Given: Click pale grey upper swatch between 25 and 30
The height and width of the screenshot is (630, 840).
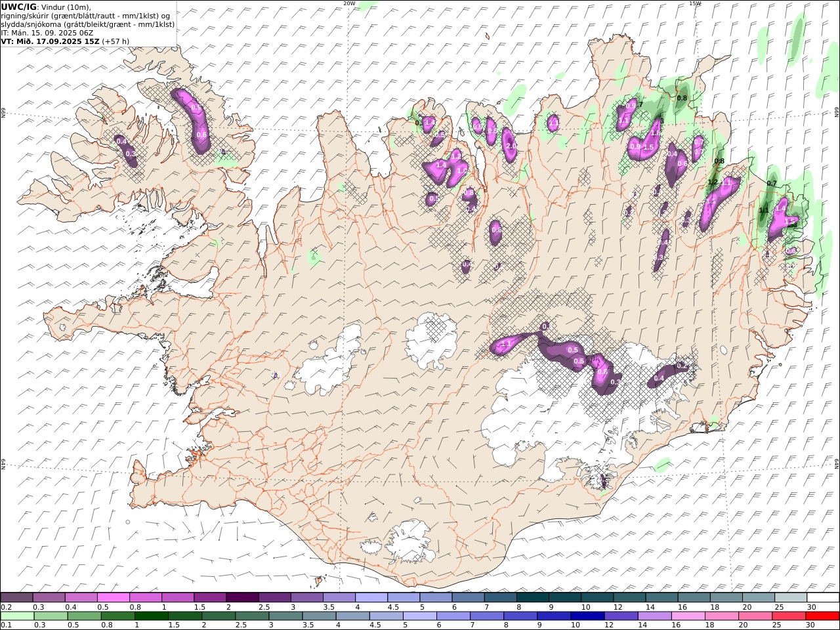Looking at the screenshot, I should 791,597.
